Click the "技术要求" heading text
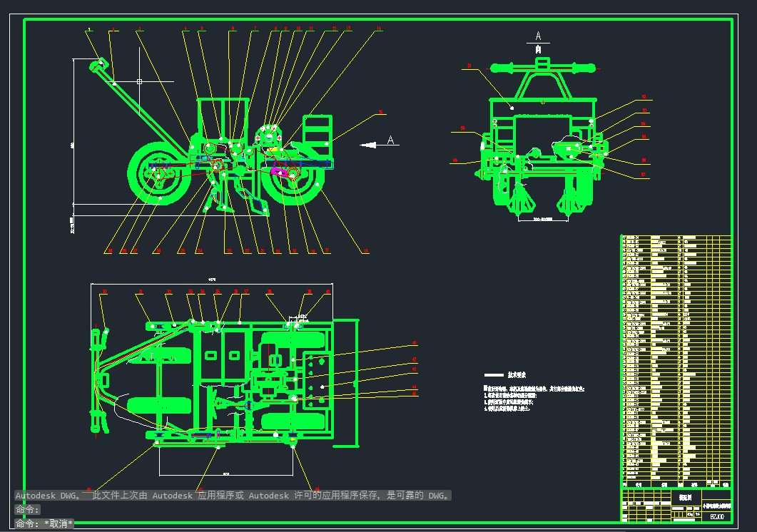The width and height of the screenshot is (757, 532). pyautogui.click(x=517, y=375)
